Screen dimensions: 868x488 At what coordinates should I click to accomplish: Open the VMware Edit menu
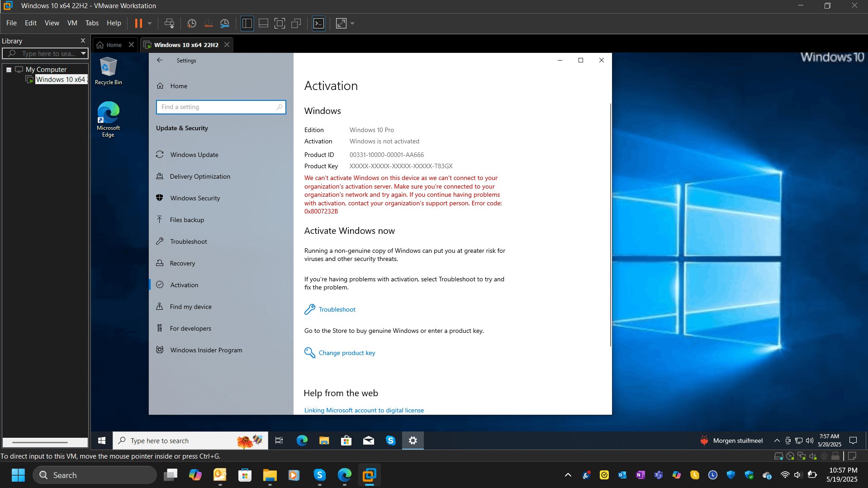[x=31, y=23]
